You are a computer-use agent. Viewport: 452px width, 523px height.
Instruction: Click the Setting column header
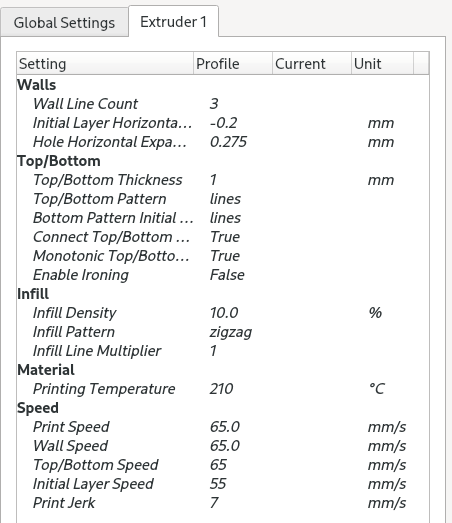click(x=105, y=64)
